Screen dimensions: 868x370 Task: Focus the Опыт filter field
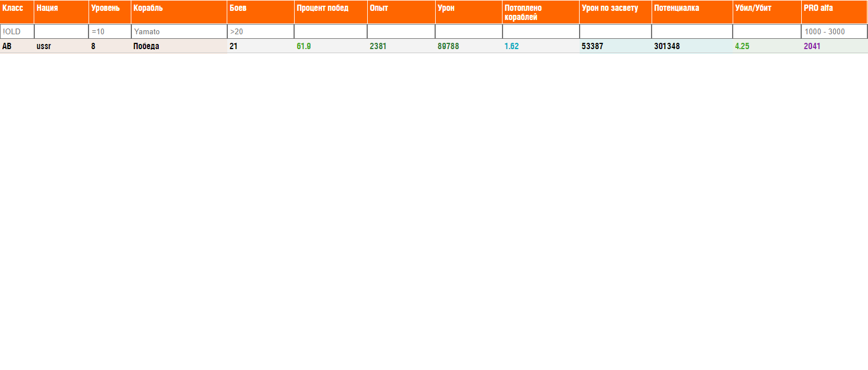coord(401,31)
